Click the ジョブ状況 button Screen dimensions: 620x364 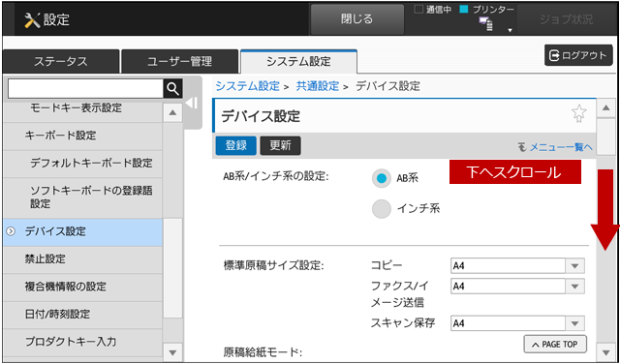[x=566, y=19]
